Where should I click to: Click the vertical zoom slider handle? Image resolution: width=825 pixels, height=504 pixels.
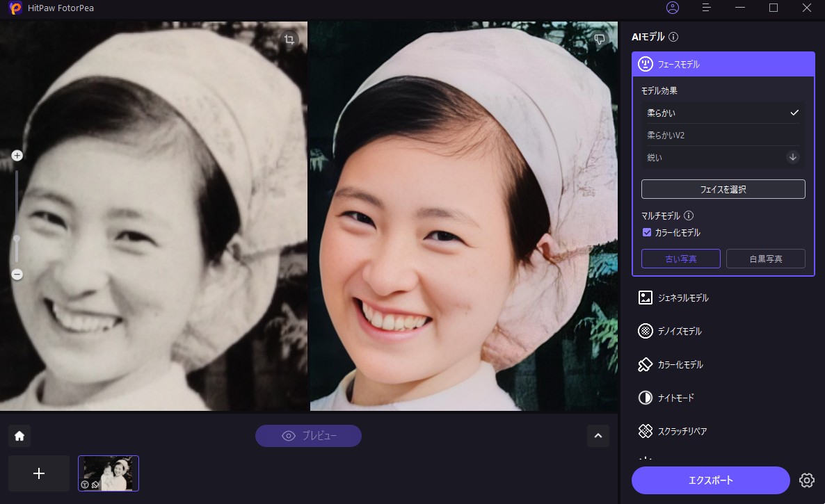pos(17,238)
